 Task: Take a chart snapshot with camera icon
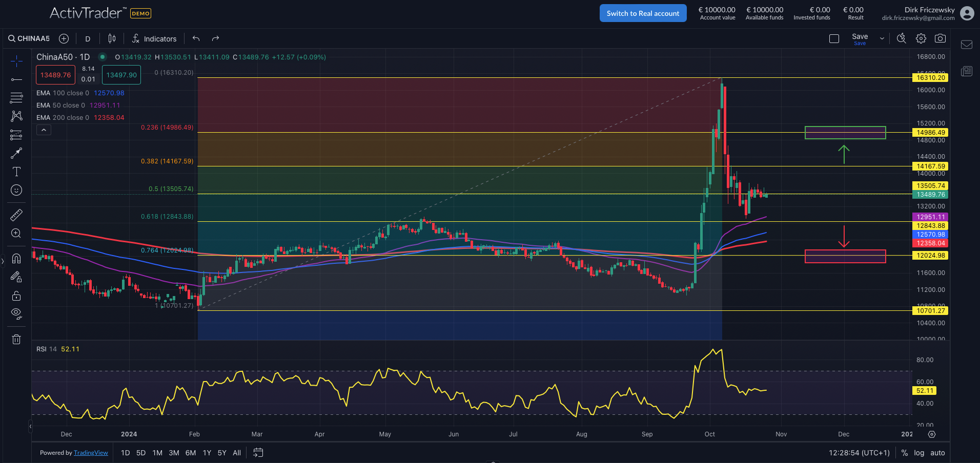point(940,38)
